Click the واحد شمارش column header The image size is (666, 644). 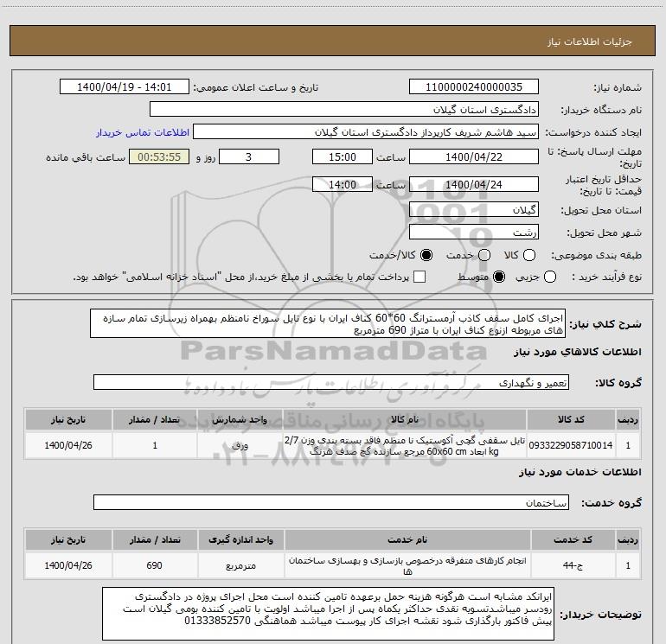[240, 419]
